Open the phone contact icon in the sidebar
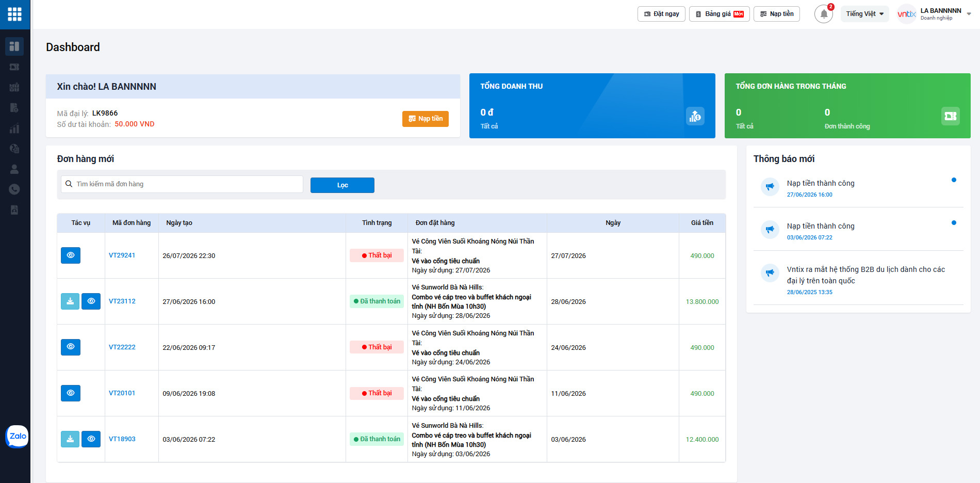 coord(14,189)
